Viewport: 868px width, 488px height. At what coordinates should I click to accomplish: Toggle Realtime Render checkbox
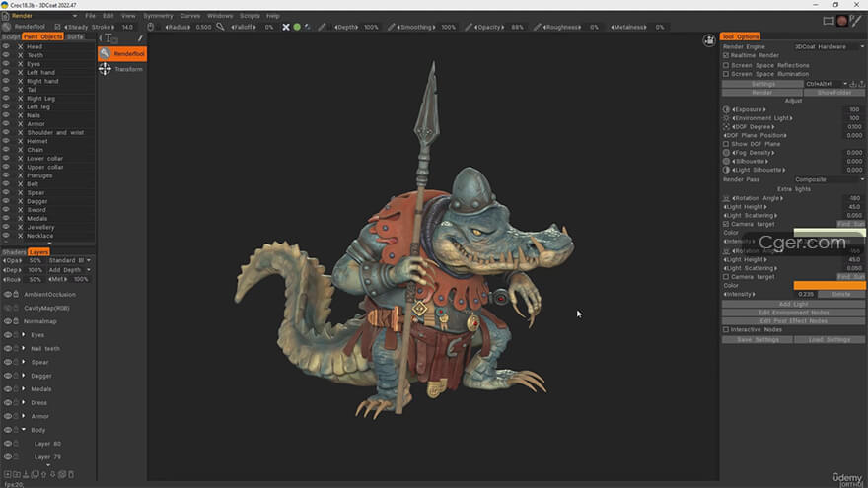pyautogui.click(x=726, y=55)
